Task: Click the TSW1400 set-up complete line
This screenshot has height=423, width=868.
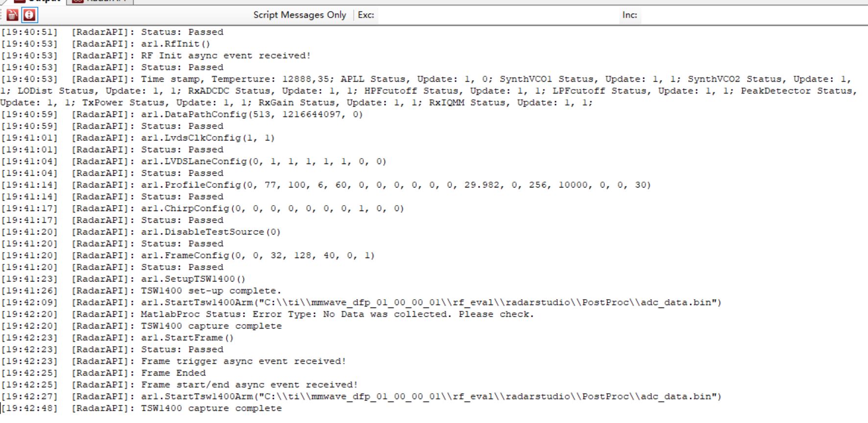Action: (141, 291)
